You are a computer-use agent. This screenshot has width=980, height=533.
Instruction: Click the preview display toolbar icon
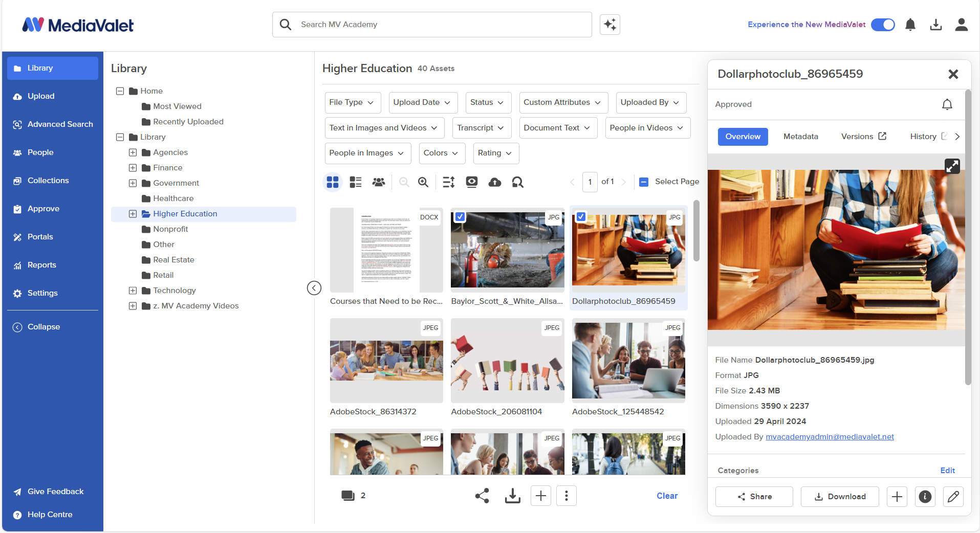(472, 182)
